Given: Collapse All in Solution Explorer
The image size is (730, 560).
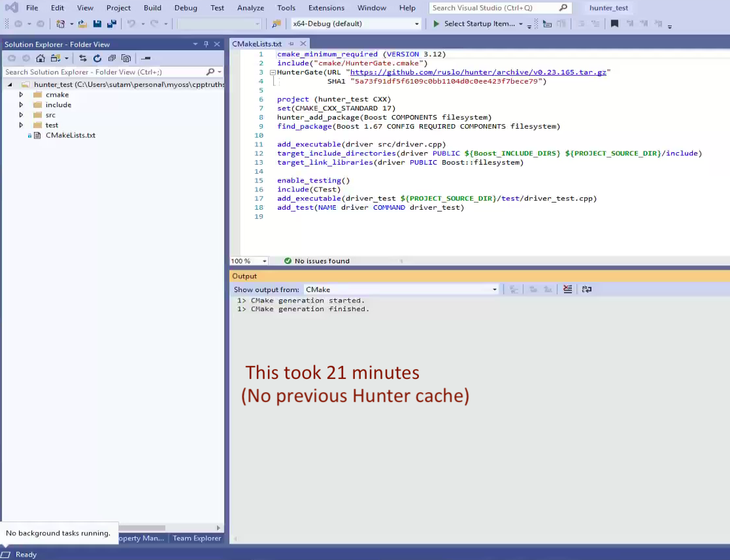Looking at the screenshot, I should pos(112,58).
